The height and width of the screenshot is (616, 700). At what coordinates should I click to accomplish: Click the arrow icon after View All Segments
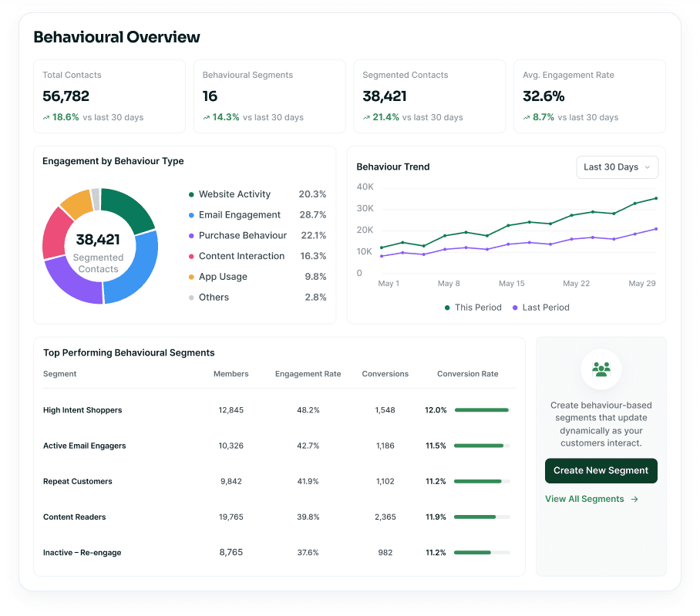tap(634, 499)
